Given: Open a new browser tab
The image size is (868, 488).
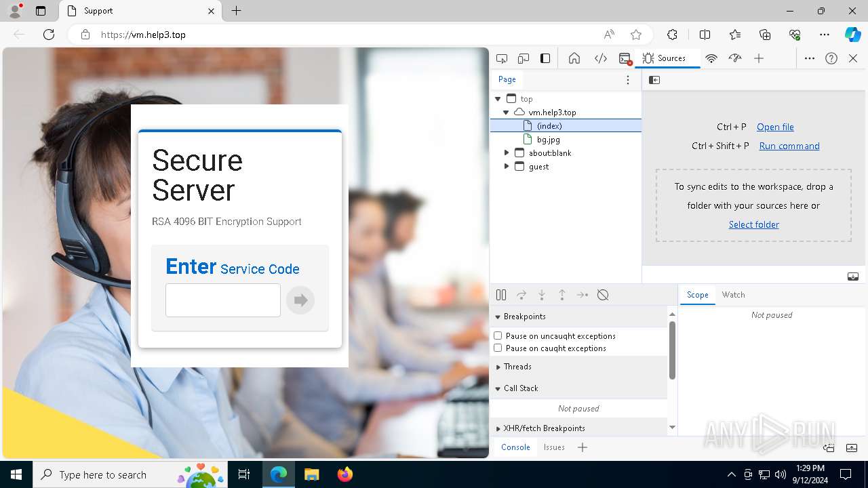Looking at the screenshot, I should pos(236,11).
